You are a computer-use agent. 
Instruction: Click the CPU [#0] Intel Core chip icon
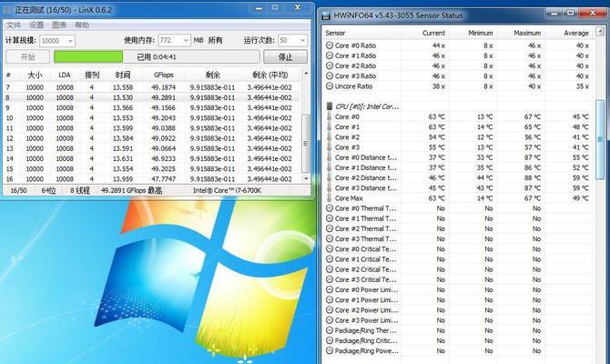click(x=330, y=106)
